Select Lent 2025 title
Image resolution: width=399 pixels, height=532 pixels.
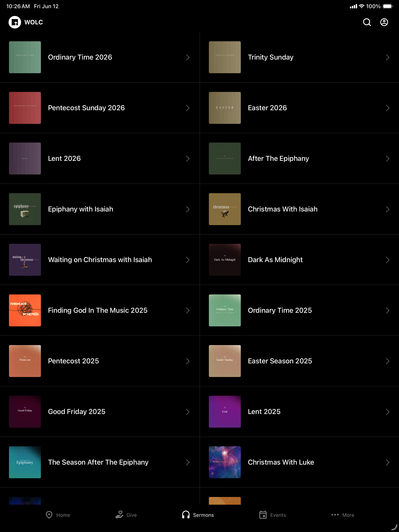[x=264, y=412]
